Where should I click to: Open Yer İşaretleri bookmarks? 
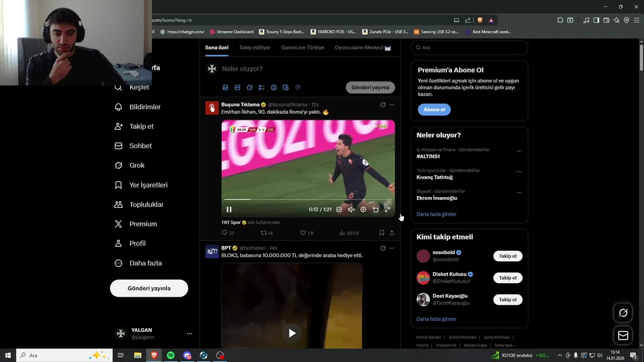[141, 185]
